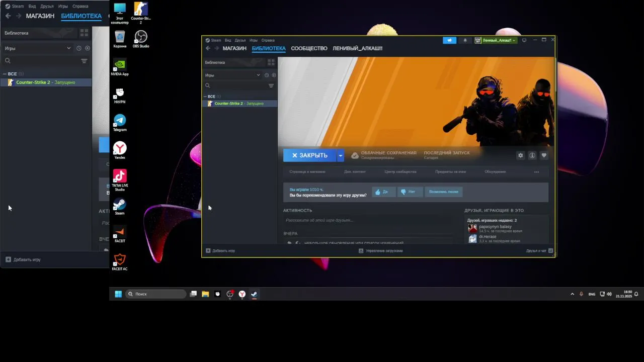
Task: Open СООБЩЕСТВО tab in front Steam window
Action: (x=309, y=48)
